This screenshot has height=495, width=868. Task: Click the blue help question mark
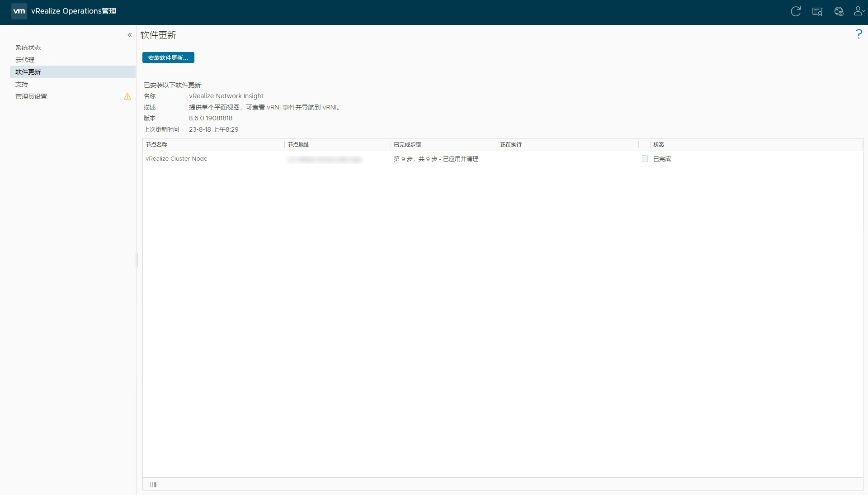(859, 34)
